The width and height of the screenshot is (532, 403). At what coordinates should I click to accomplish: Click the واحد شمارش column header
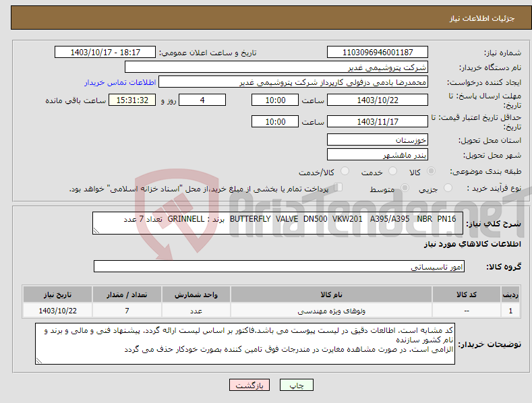(196, 294)
